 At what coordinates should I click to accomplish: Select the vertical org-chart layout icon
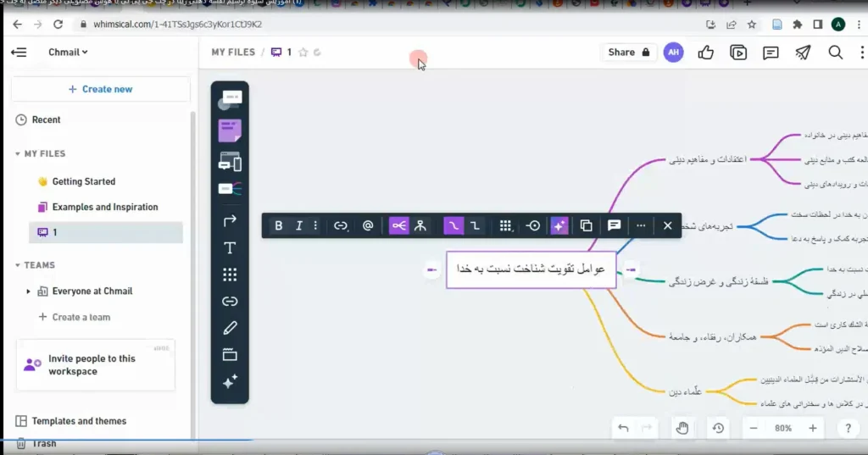(420, 226)
